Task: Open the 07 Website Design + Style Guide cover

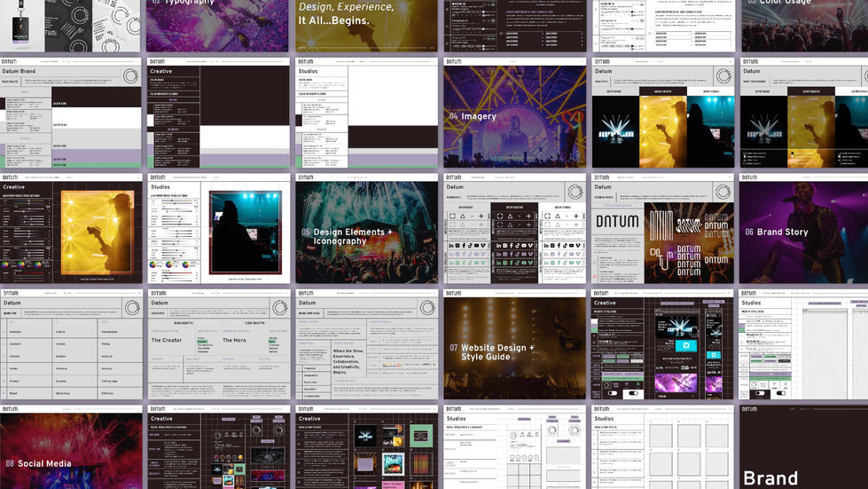Action: pos(514,344)
